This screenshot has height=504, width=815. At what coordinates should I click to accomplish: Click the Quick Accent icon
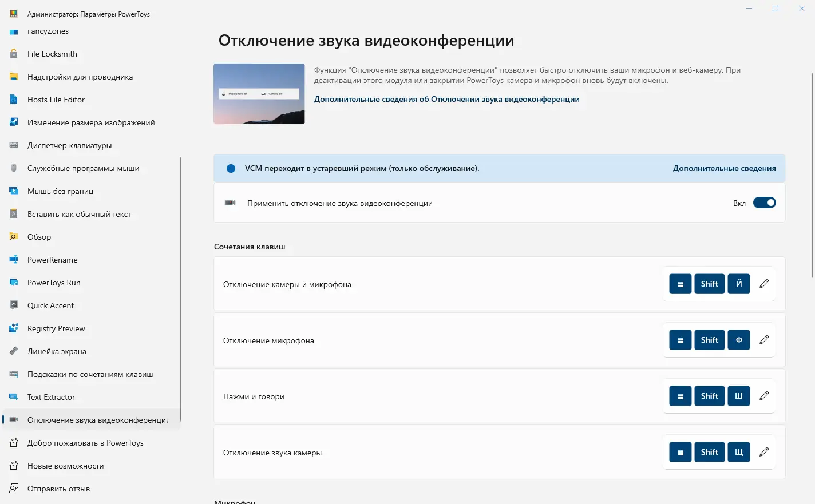tap(14, 305)
